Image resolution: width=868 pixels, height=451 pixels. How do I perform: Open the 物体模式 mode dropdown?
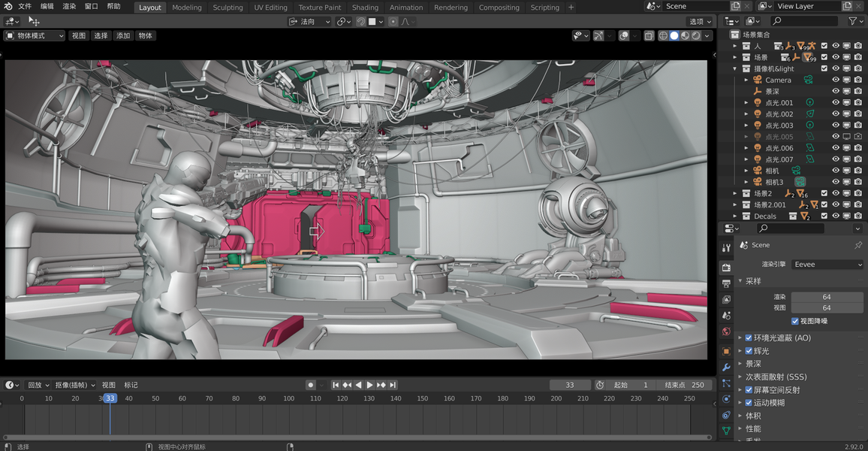pyautogui.click(x=35, y=35)
